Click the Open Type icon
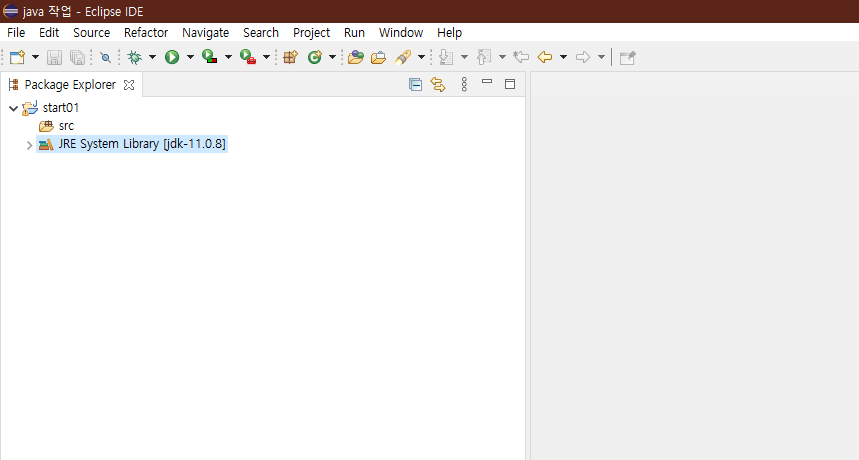This screenshot has width=859, height=460. (356, 57)
